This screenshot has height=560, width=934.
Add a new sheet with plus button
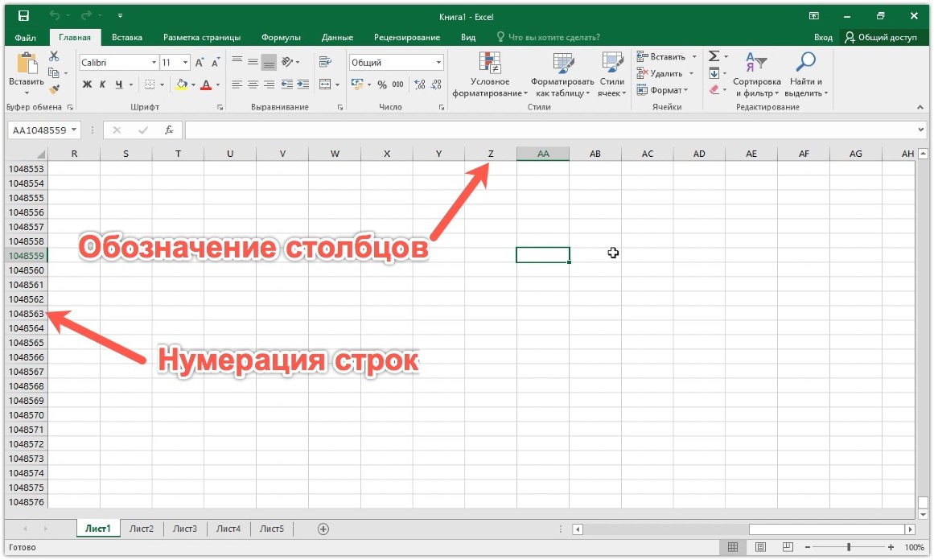pos(323,529)
